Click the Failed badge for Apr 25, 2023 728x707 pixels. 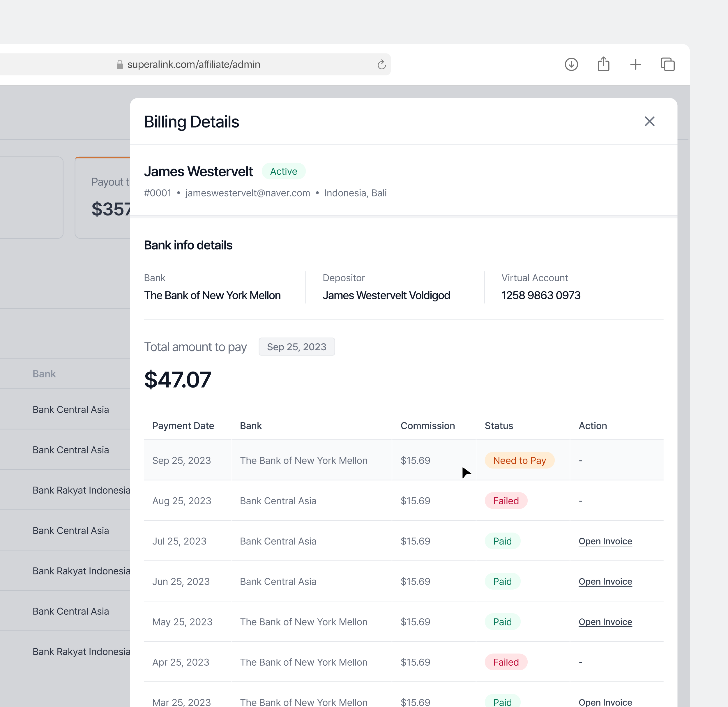tap(506, 662)
